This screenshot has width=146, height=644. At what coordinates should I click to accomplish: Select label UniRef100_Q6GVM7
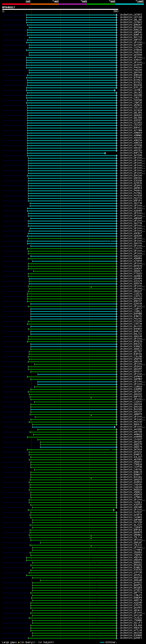click(131, 369)
